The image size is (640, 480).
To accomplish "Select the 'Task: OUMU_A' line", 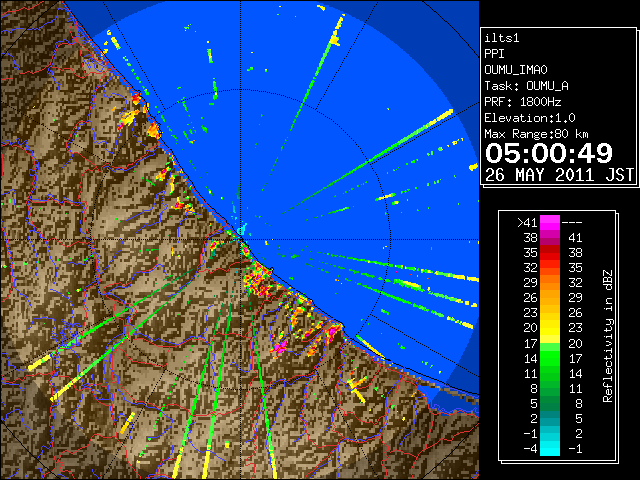I will click(526, 86).
